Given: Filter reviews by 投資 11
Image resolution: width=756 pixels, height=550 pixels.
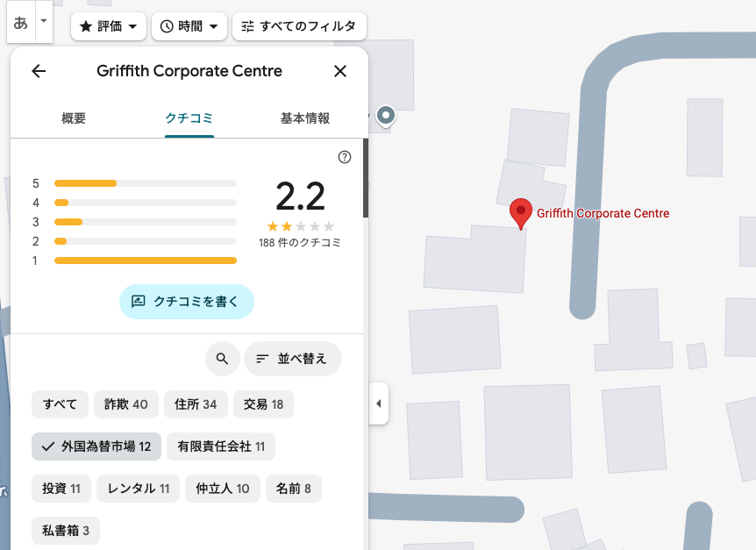Looking at the screenshot, I should (x=61, y=489).
